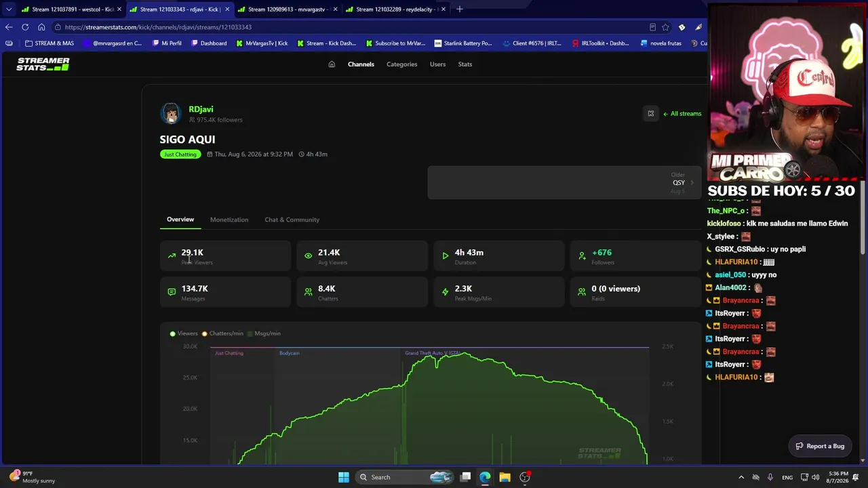Bookmark this page with the star icon

666,27
